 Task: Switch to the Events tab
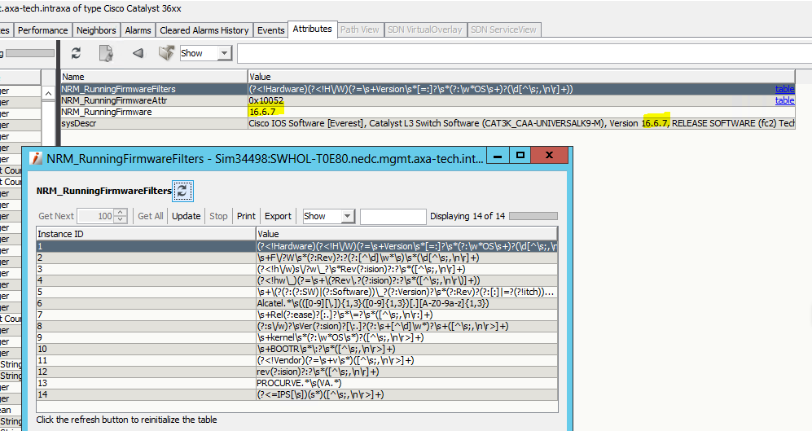pyautogui.click(x=270, y=30)
